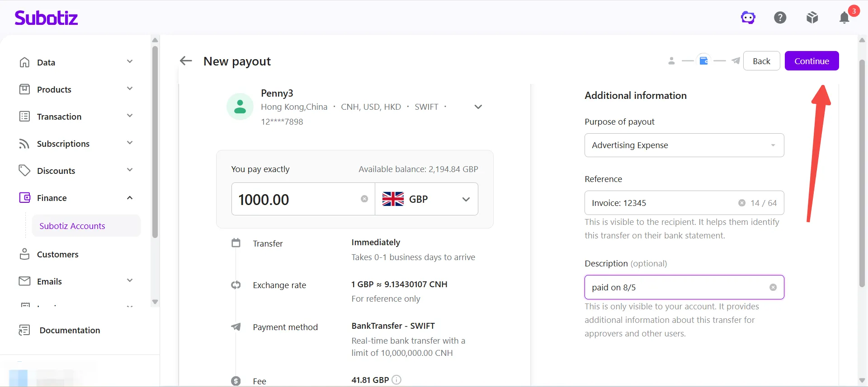
Task: Open Purpose of payout dropdown
Action: 684,145
